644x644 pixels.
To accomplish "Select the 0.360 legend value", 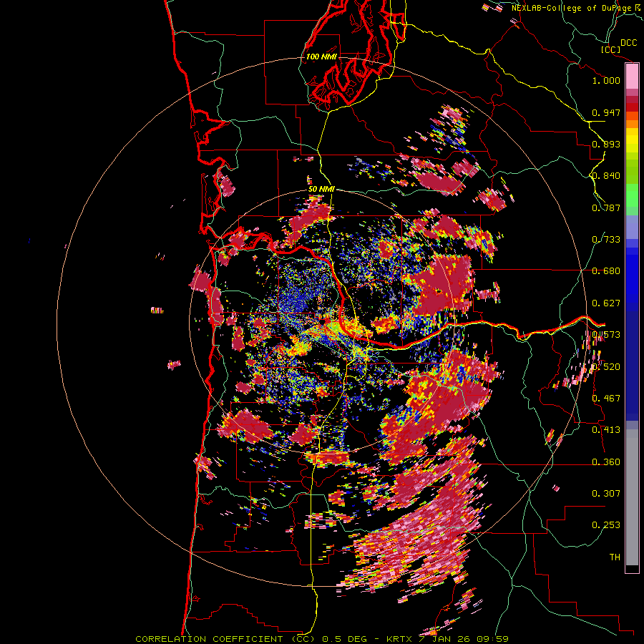I will tap(606, 462).
